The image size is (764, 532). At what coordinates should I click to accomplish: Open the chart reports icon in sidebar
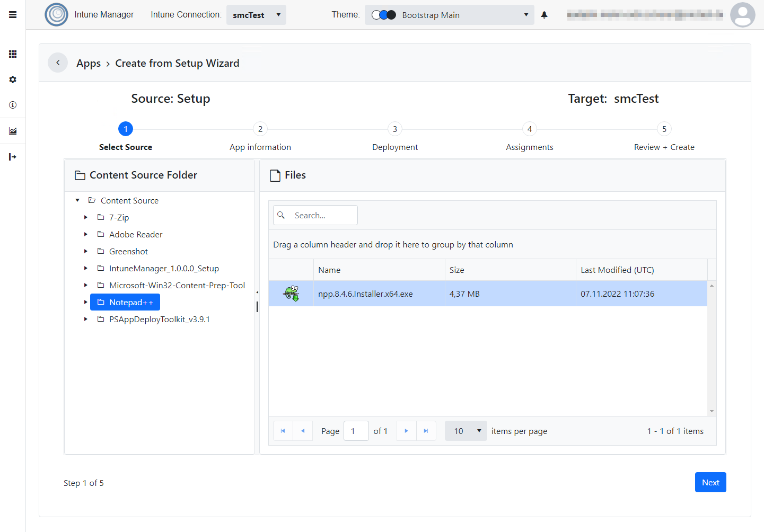point(13,131)
